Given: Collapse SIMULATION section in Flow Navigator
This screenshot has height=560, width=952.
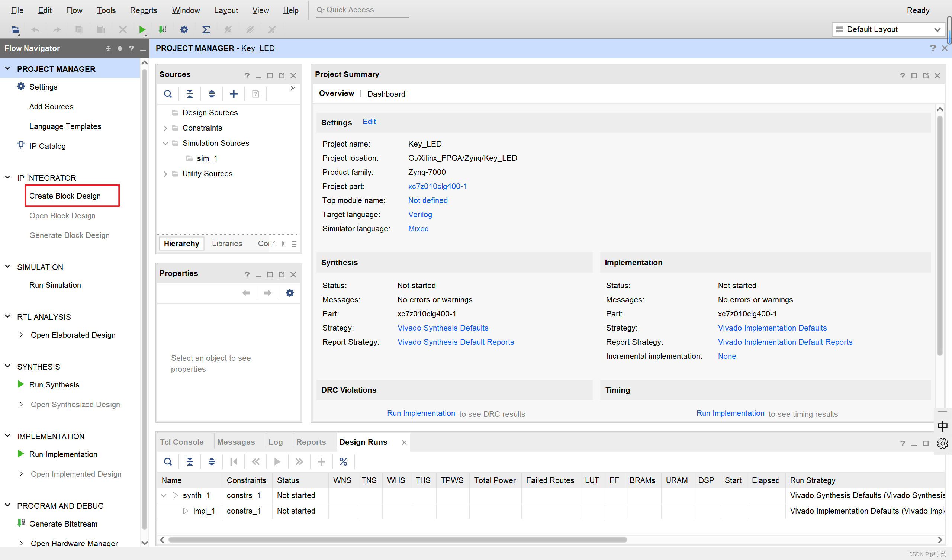Looking at the screenshot, I should coord(7,266).
